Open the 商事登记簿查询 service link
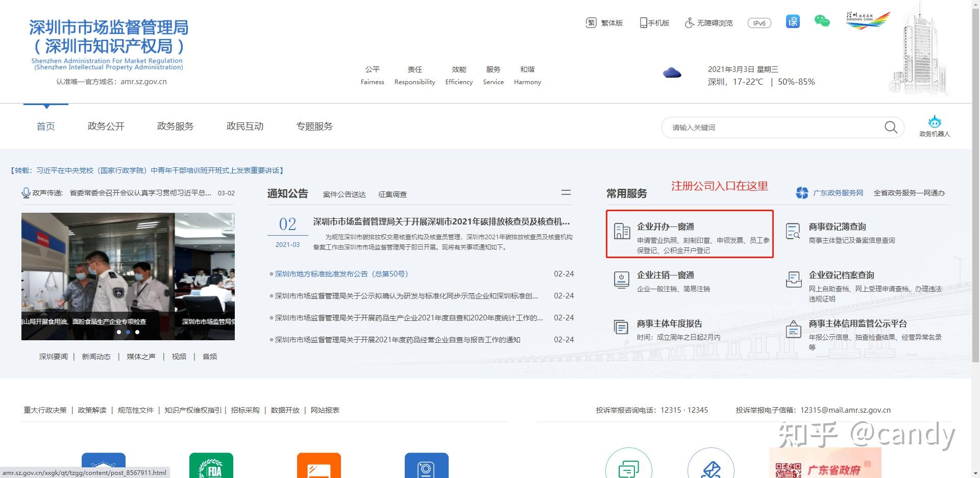This screenshot has height=478, width=980. (838, 227)
